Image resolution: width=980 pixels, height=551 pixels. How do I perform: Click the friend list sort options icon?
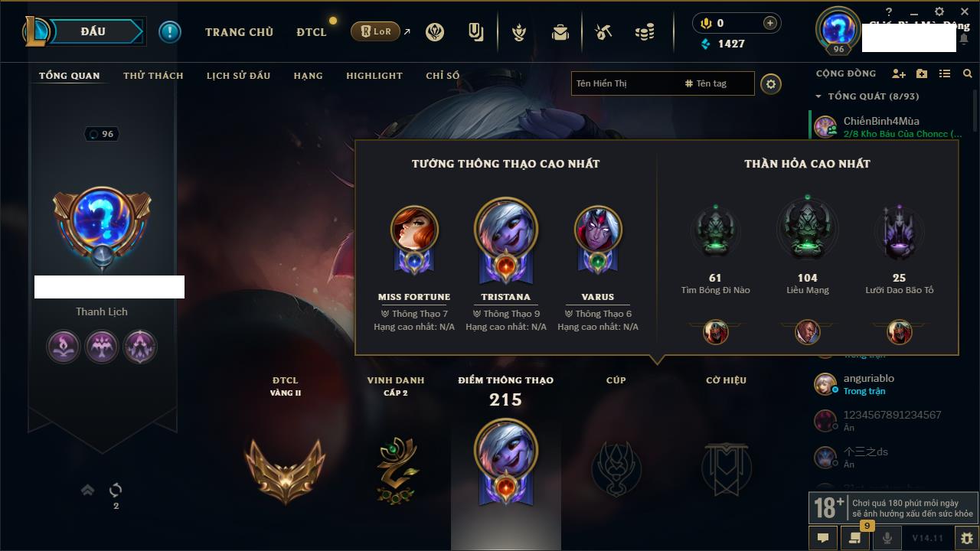(945, 73)
